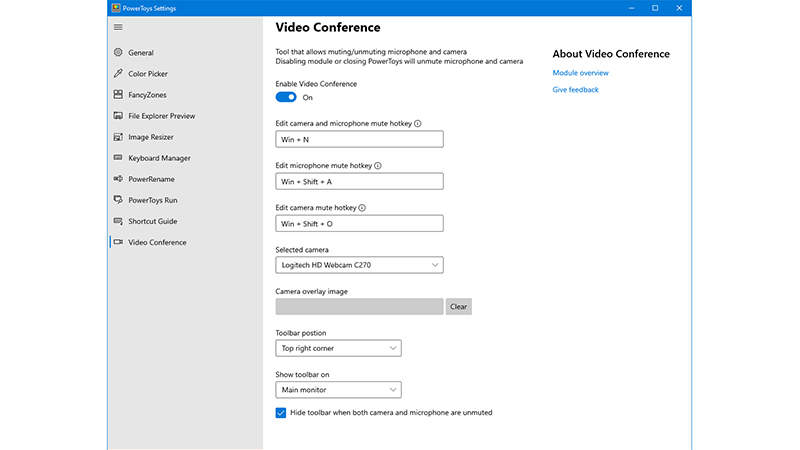Show info for microphone mute hotkey

point(378,166)
